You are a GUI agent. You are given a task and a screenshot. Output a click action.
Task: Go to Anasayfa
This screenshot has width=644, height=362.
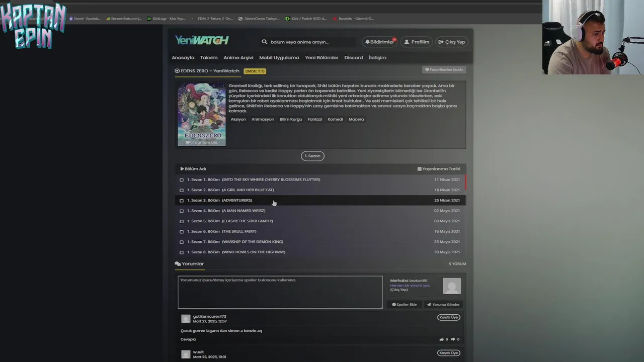pos(183,57)
